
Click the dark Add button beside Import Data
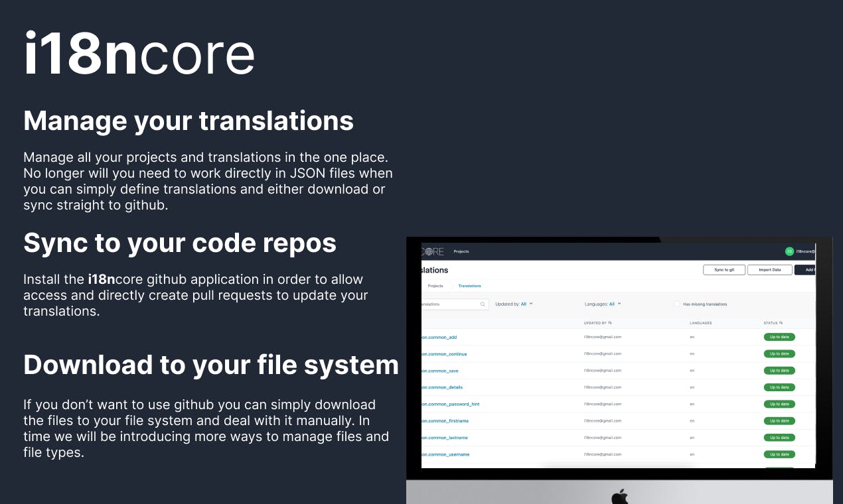pyautogui.click(x=805, y=270)
